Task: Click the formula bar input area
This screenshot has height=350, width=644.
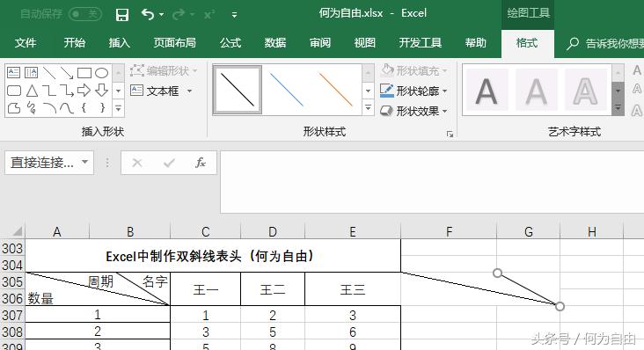Action: 432,182
